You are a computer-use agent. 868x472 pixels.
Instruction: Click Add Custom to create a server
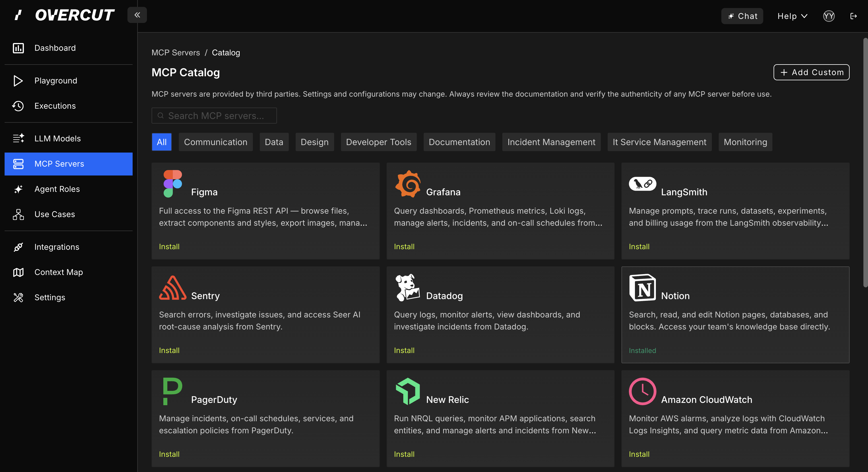(x=811, y=72)
